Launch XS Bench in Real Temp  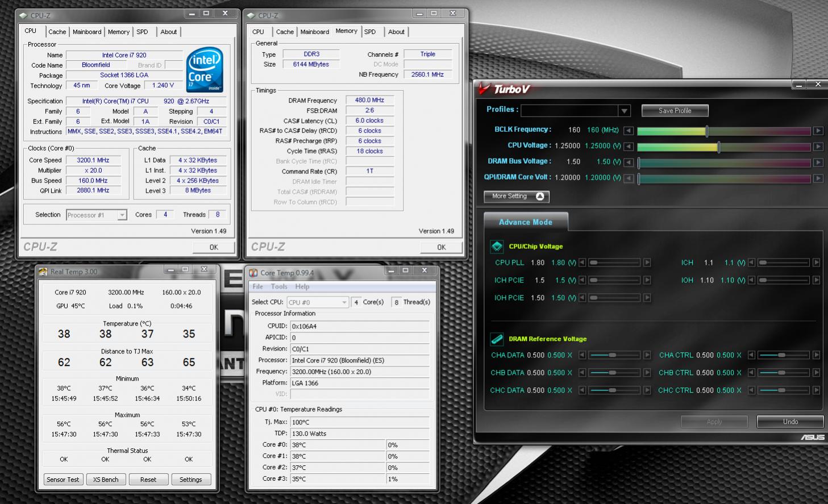tap(106, 480)
